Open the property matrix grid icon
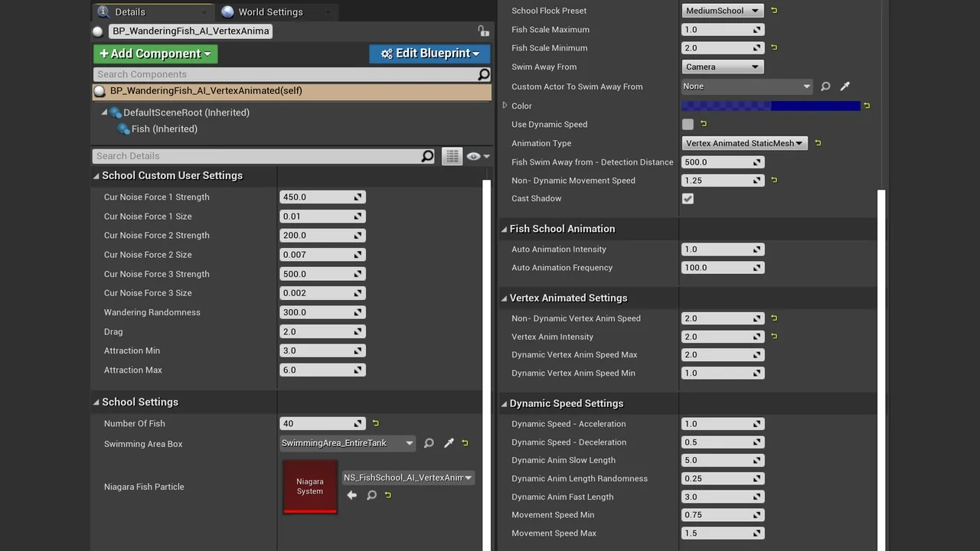Viewport: 980px width, 551px height. (452, 156)
